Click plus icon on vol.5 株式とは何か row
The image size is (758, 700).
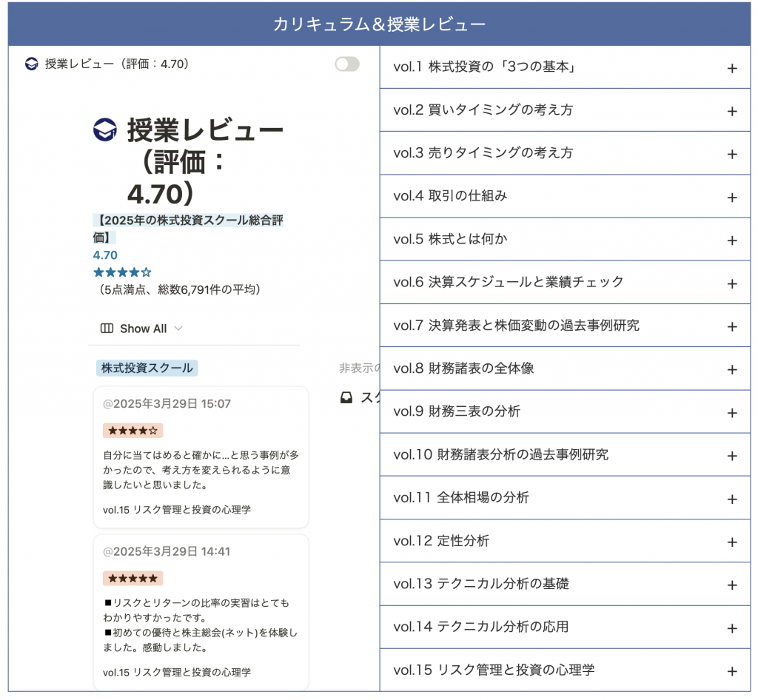point(731,240)
